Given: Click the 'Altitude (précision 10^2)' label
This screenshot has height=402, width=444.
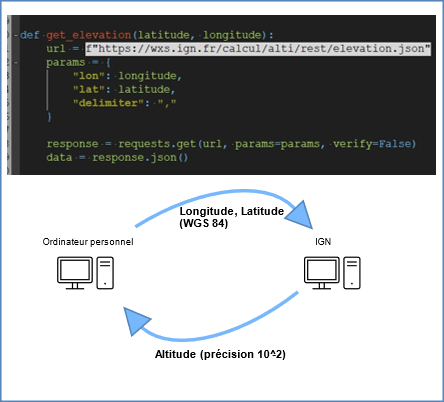Looking at the screenshot, I should point(220,354).
